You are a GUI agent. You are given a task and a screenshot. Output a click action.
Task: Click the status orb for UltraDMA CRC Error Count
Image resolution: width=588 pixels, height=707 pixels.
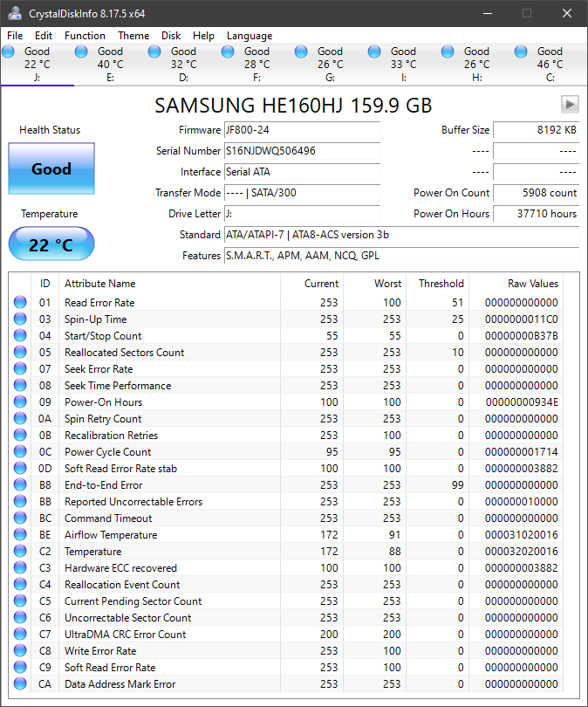coord(20,634)
